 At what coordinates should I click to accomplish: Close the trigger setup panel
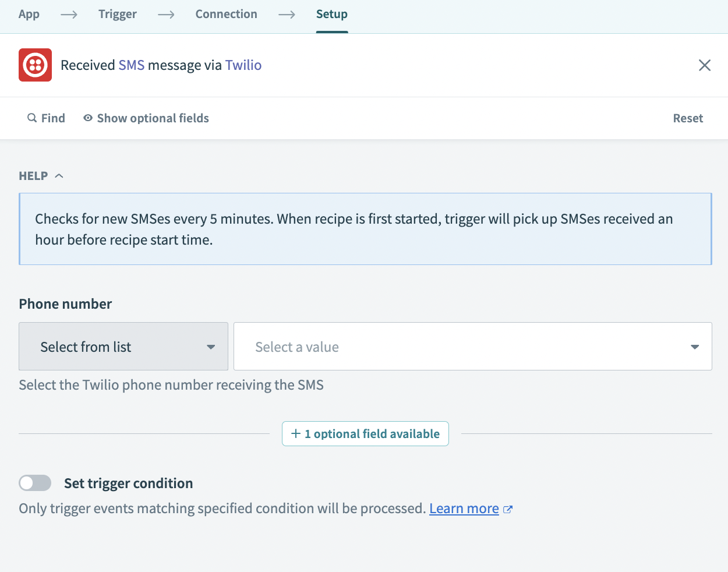(x=704, y=65)
